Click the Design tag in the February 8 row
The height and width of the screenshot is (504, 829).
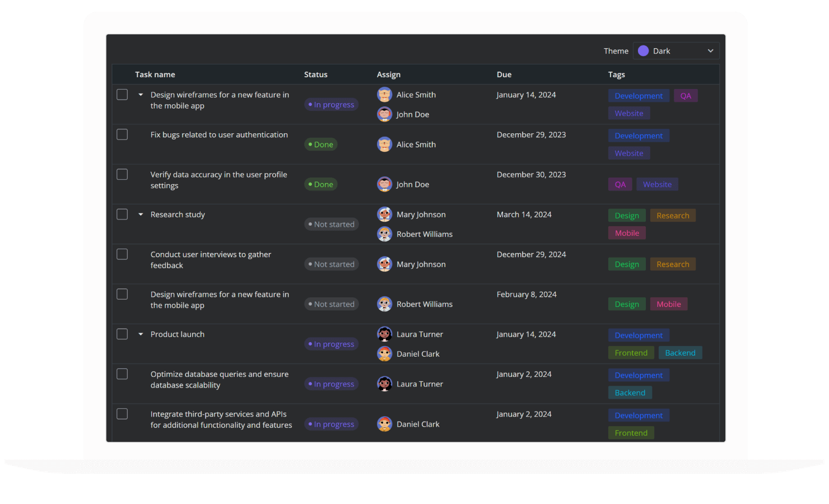pos(627,304)
